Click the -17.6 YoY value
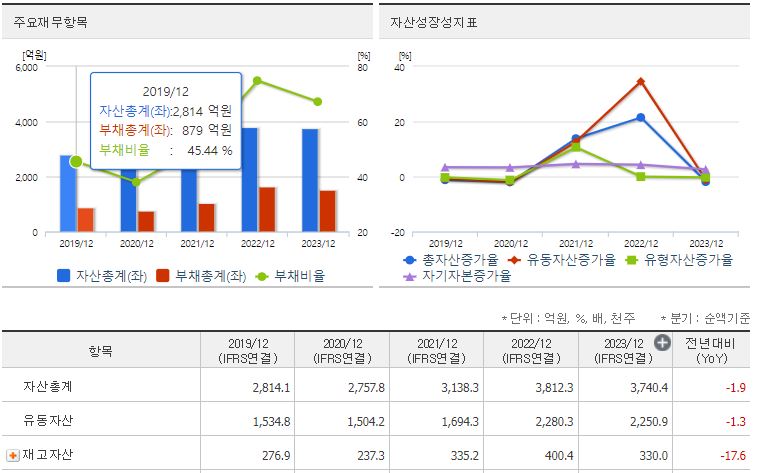Screen dimensions: 757x473 click(733, 455)
